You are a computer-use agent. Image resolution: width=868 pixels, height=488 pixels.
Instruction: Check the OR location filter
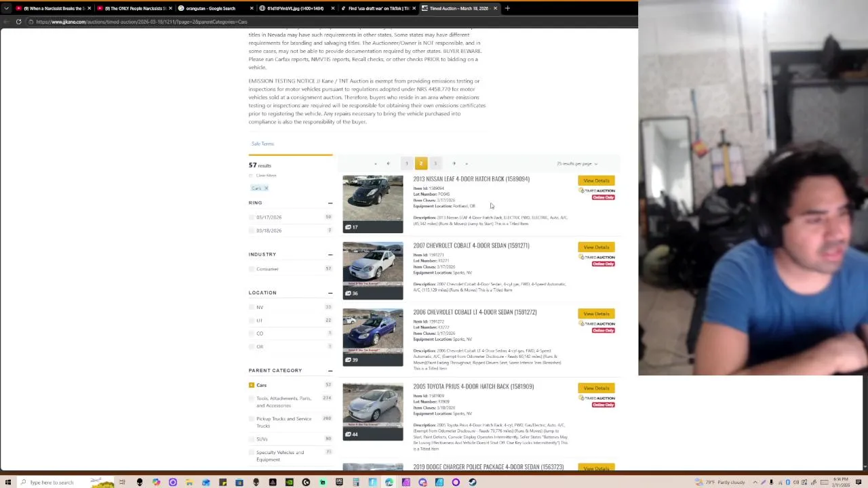tap(252, 346)
